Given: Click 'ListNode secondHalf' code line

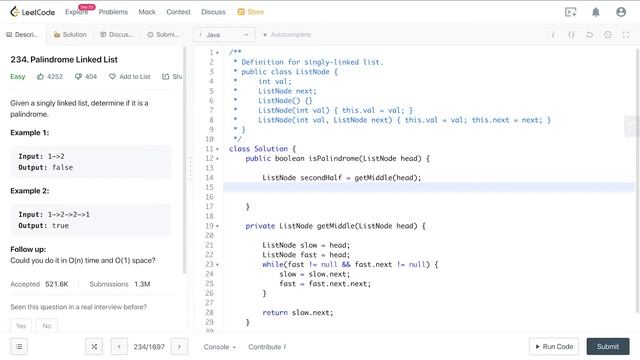Looking at the screenshot, I should (341, 178).
